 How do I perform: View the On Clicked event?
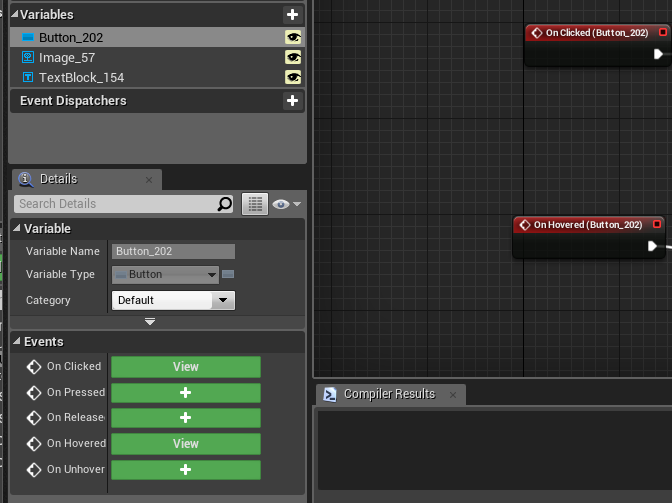coord(186,367)
